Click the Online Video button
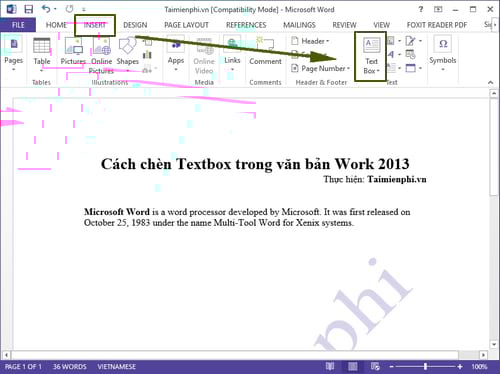500x374 pixels. click(x=204, y=55)
